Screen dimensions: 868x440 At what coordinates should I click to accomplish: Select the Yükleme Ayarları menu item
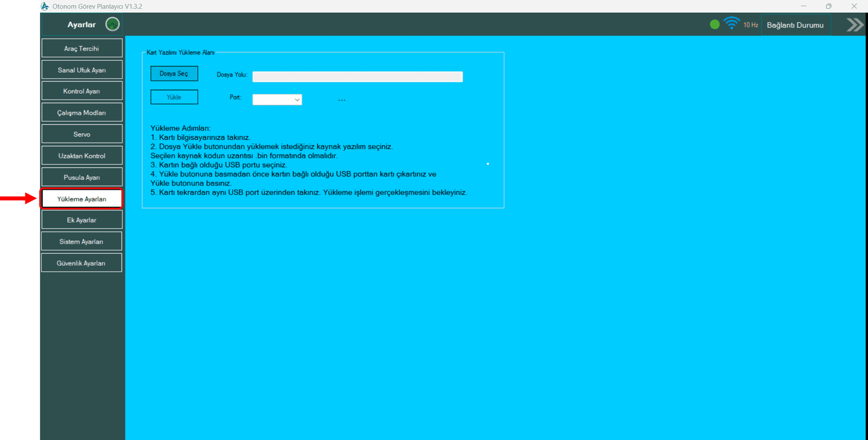pos(82,199)
